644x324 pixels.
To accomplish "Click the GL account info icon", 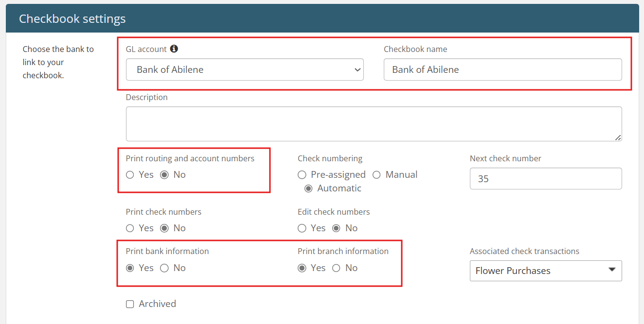I will point(174,49).
